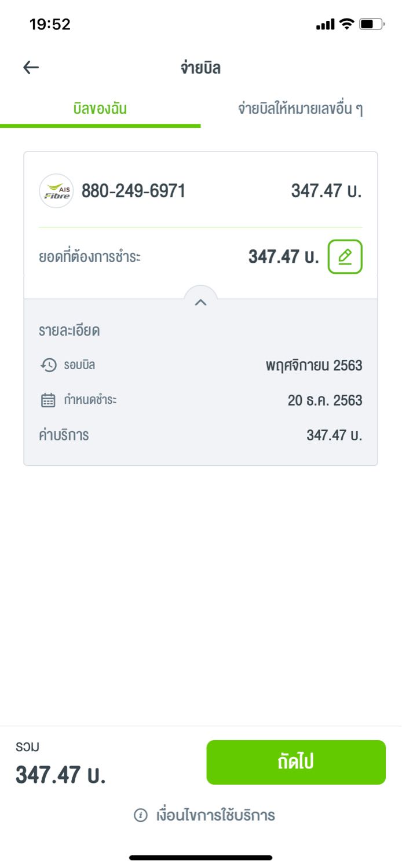Switch to บิลของฉัน tab

(100, 109)
